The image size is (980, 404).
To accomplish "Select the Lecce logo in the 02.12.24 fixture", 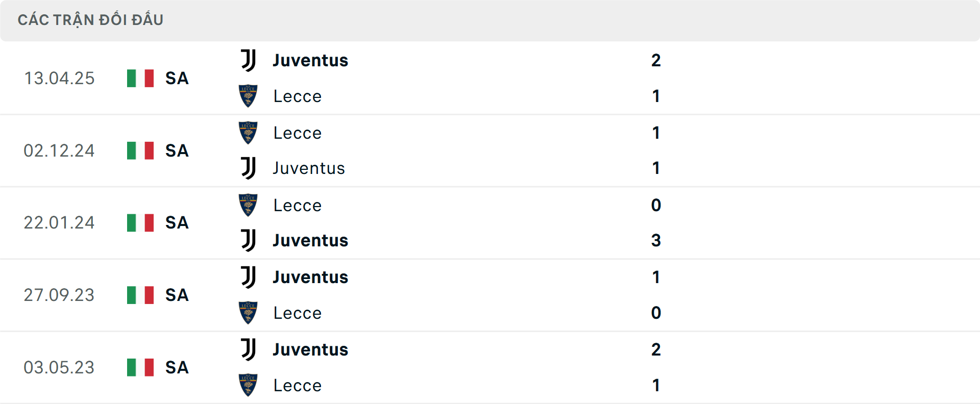I will coord(248,133).
